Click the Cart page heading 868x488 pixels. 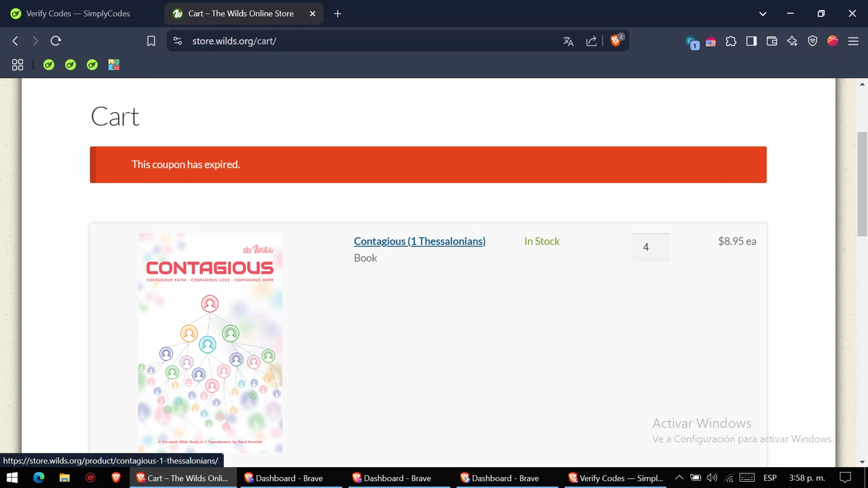115,116
